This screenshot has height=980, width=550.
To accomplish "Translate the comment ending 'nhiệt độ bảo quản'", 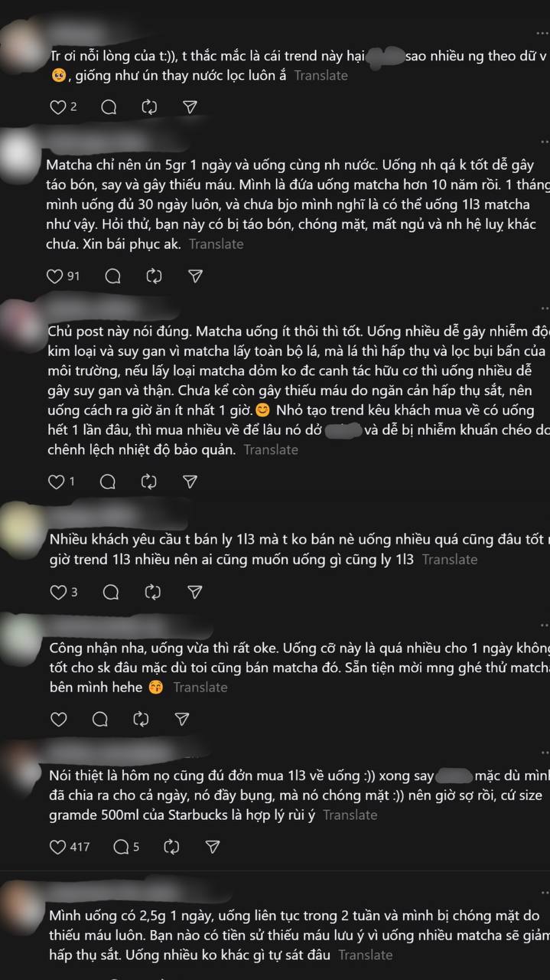I will [x=271, y=449].
